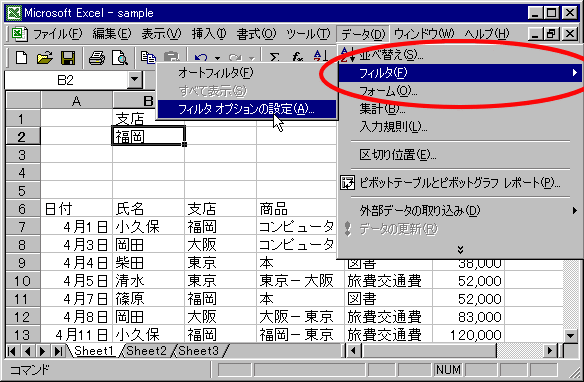The height and width of the screenshot is (382, 584).
Task: Open the 表示(V) menu
Action: pos(161,34)
